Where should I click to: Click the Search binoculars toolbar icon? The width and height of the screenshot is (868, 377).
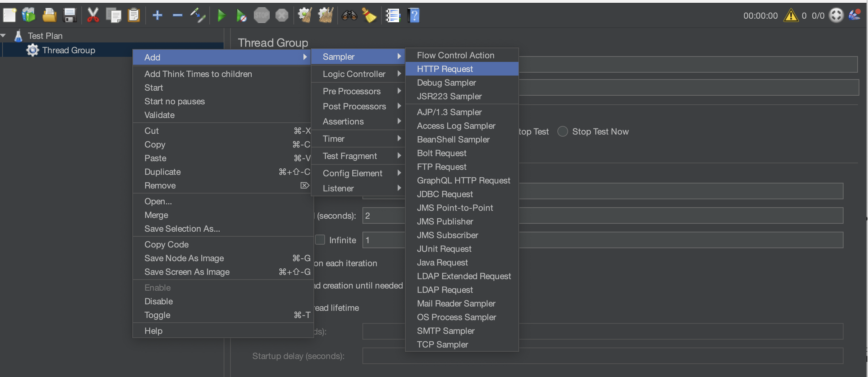pos(349,15)
